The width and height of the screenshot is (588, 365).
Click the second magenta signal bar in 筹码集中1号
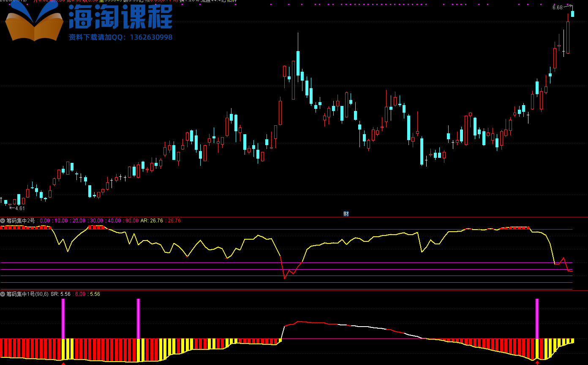point(138,318)
